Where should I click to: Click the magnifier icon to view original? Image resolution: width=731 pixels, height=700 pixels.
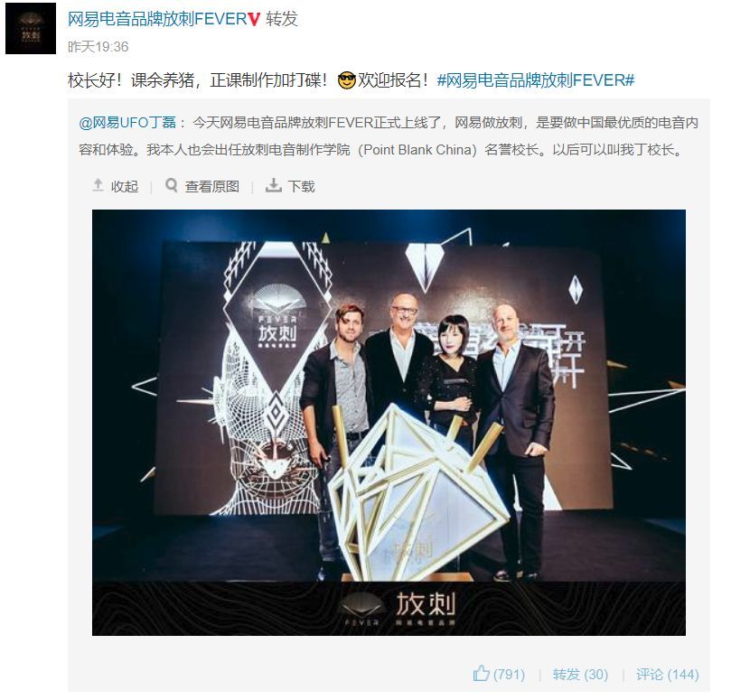(171, 185)
